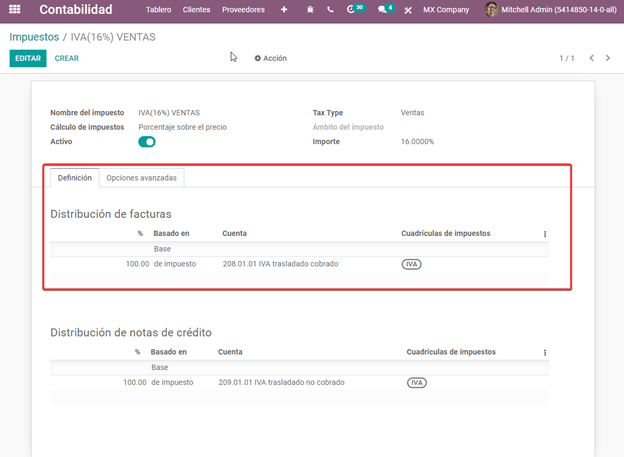
Task: Open the Proveedores menu
Action: (243, 10)
